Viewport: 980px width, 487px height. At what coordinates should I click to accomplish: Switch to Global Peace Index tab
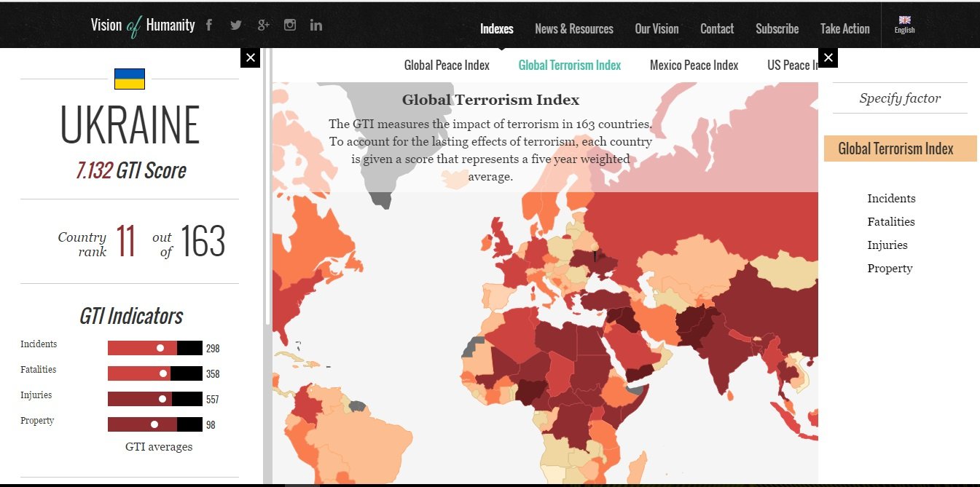(447, 66)
